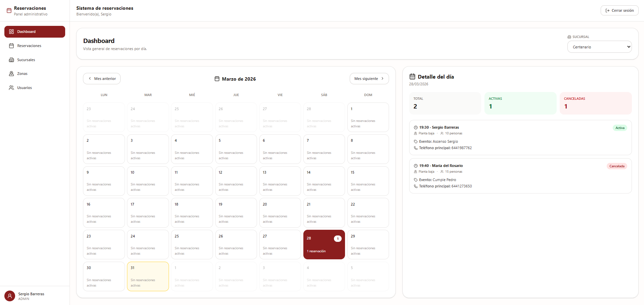Viewport: 644px width, 305px height.
Task: Go to next month with Mes siguiente
Action: tap(369, 79)
